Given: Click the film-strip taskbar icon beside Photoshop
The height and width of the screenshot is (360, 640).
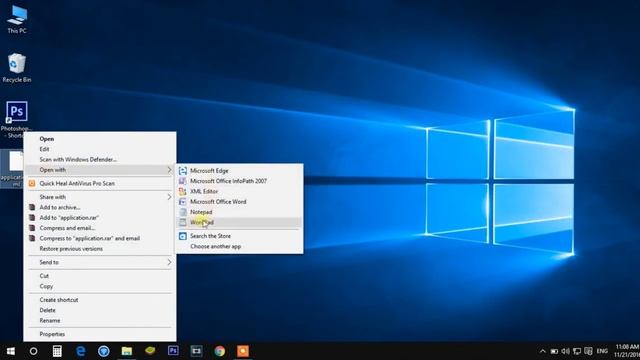Looking at the screenshot, I should (196, 351).
